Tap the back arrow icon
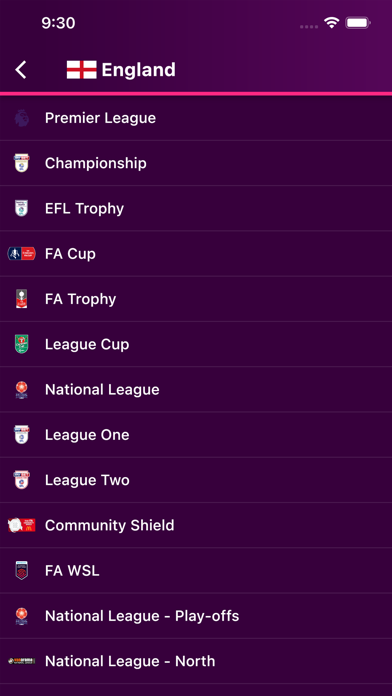Screen dimensions: 392x696 tap(21, 70)
